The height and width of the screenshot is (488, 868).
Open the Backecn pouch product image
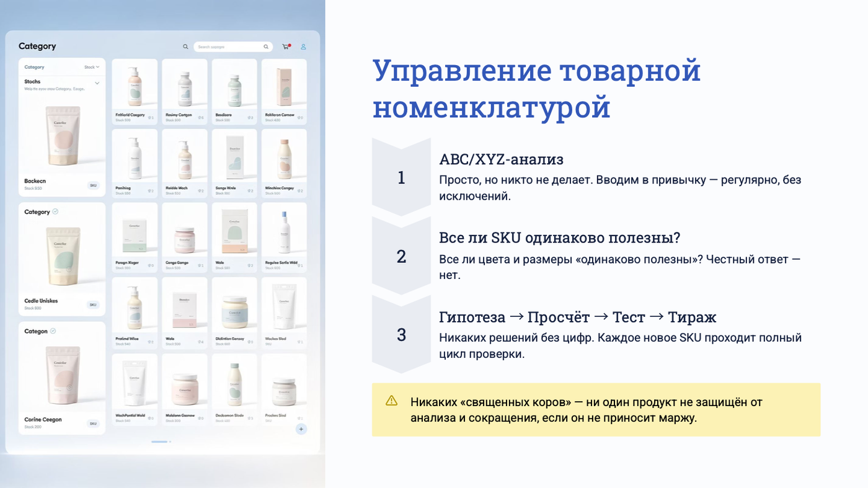tap(63, 136)
